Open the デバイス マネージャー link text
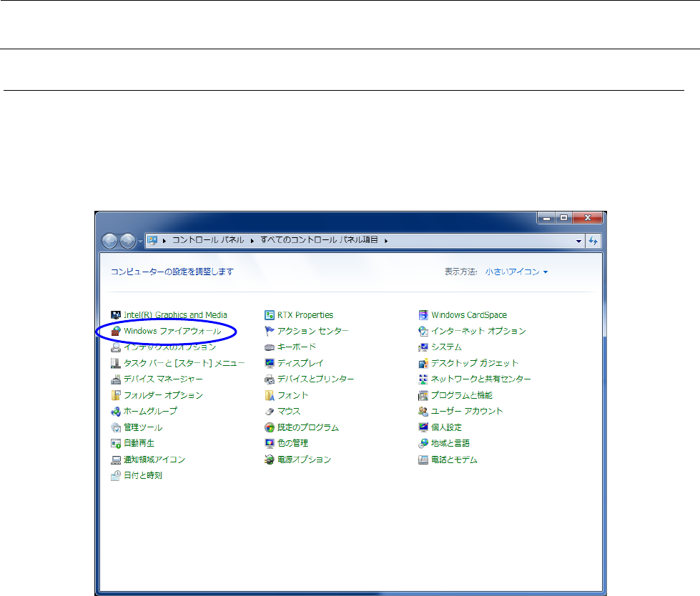Viewport: 700px width, 596px height. point(163,379)
